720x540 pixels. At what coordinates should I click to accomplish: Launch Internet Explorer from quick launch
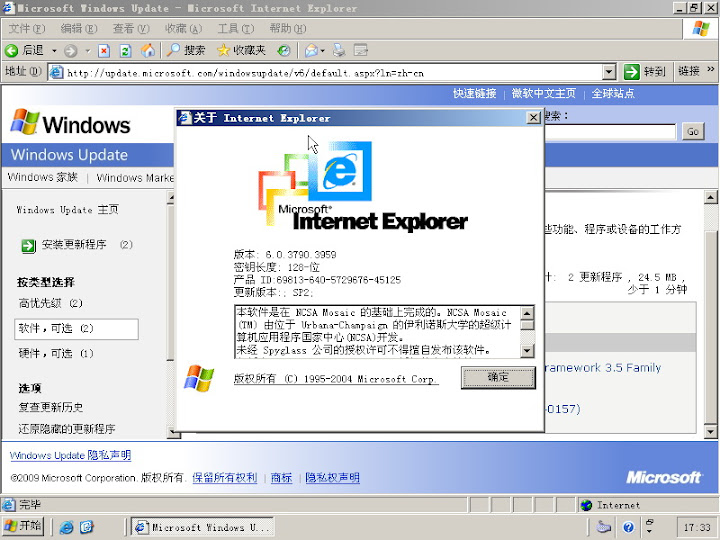66,527
